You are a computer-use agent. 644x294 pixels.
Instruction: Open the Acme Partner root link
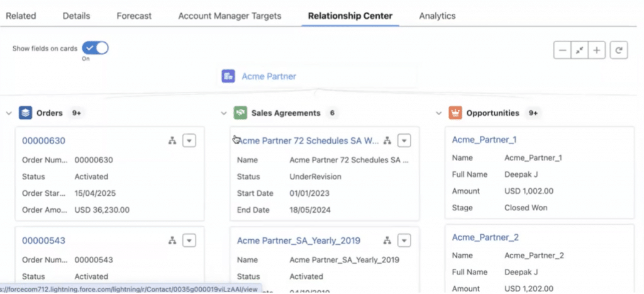269,76
